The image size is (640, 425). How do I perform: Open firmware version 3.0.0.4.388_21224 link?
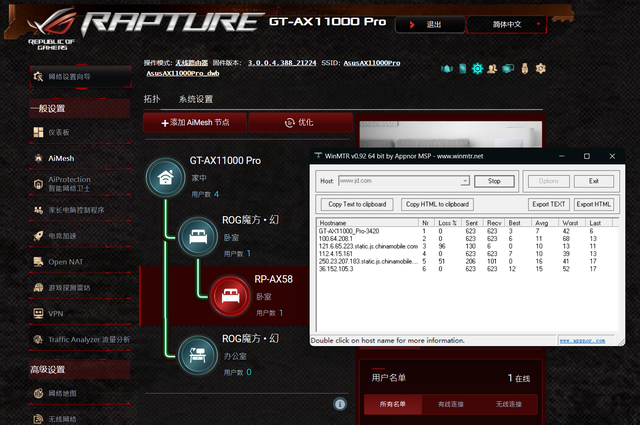(282, 63)
